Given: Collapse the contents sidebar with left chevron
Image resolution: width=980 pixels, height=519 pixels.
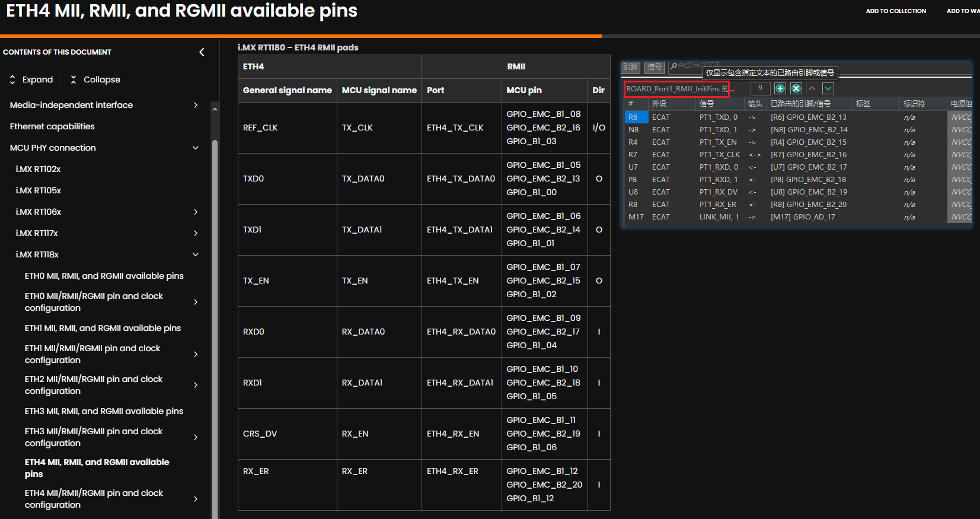Looking at the screenshot, I should [202, 52].
